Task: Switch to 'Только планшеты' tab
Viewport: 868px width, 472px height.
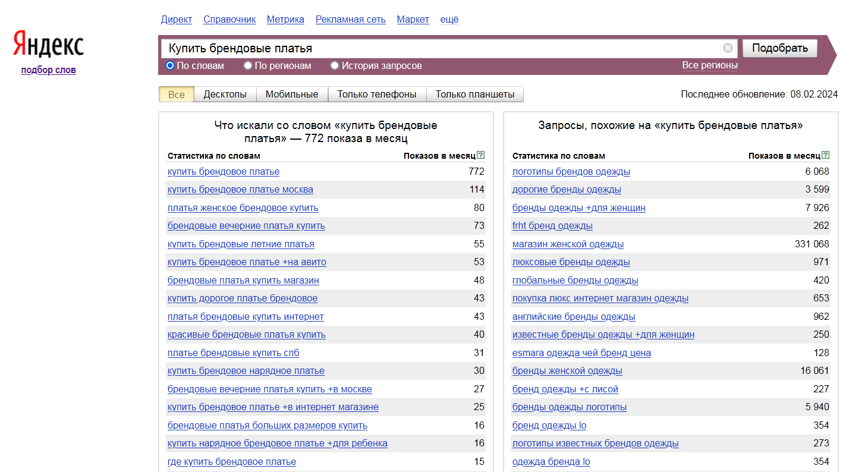Action: click(x=475, y=94)
